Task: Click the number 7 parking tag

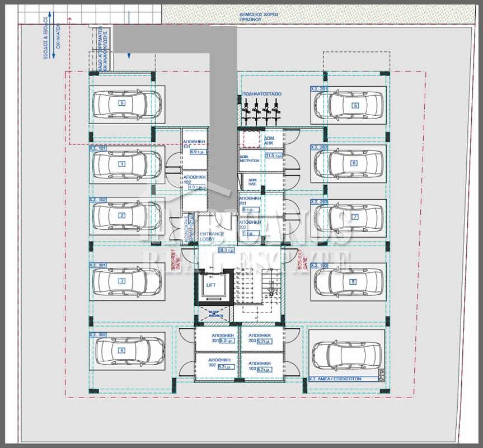Action: pos(355,216)
